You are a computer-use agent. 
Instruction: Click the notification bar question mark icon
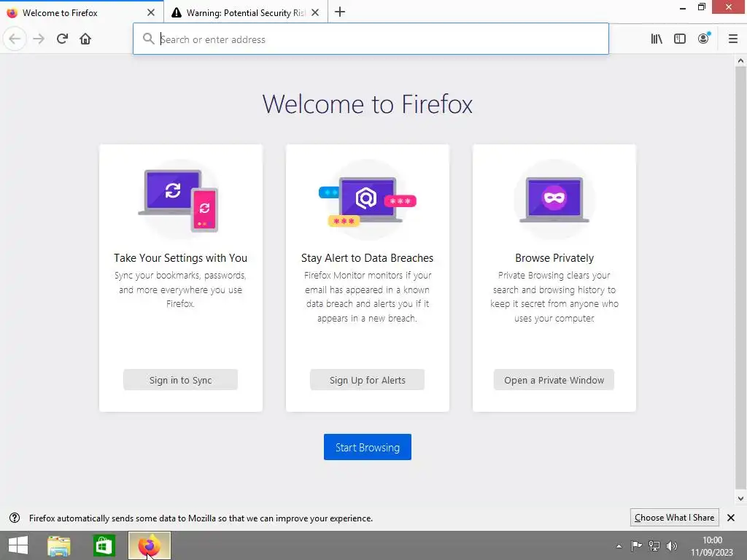click(x=15, y=518)
